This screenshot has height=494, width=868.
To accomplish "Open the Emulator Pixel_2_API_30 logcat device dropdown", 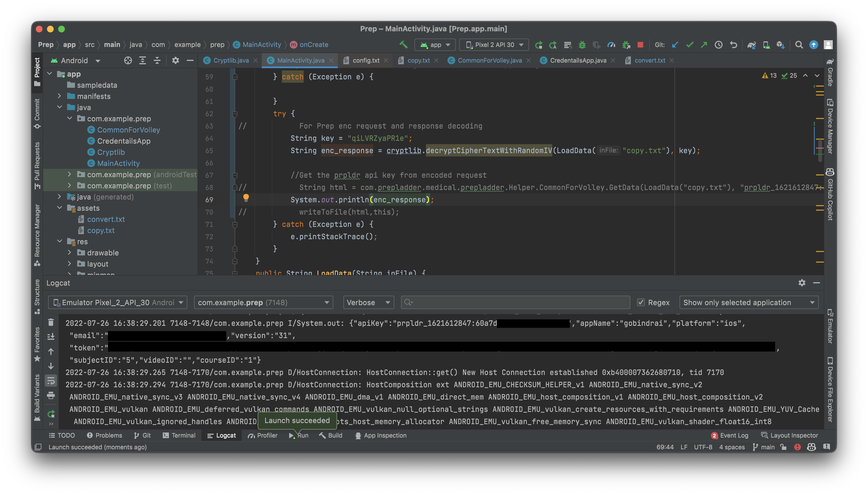I will click(x=118, y=302).
